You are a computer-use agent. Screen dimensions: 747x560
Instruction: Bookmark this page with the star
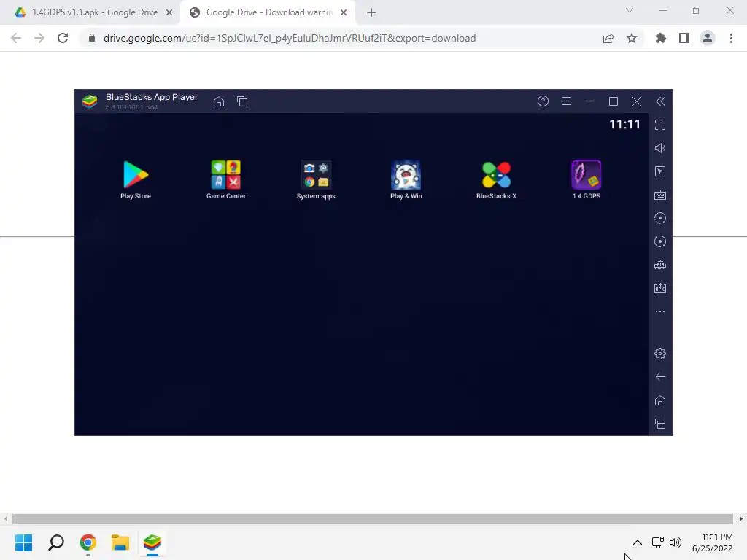[632, 38]
